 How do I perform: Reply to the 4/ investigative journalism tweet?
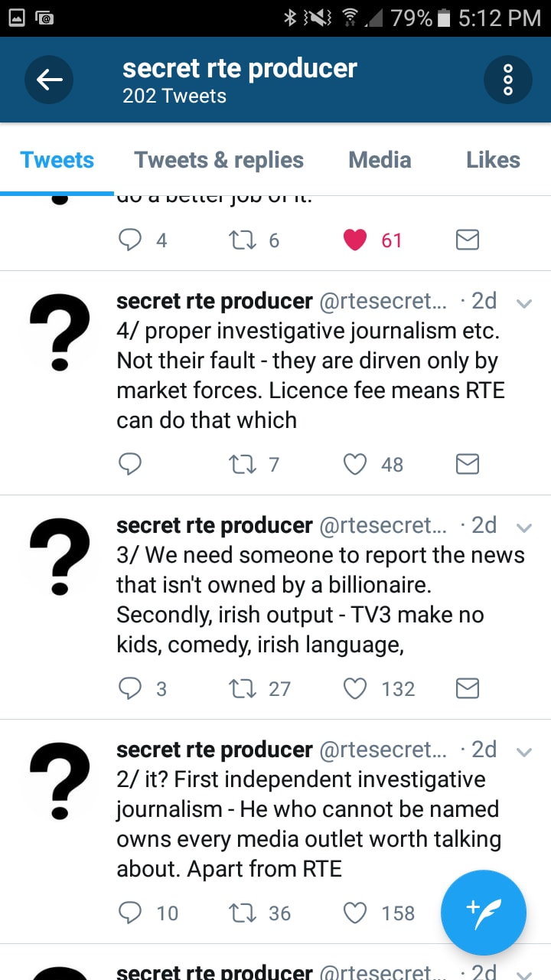[x=130, y=464]
